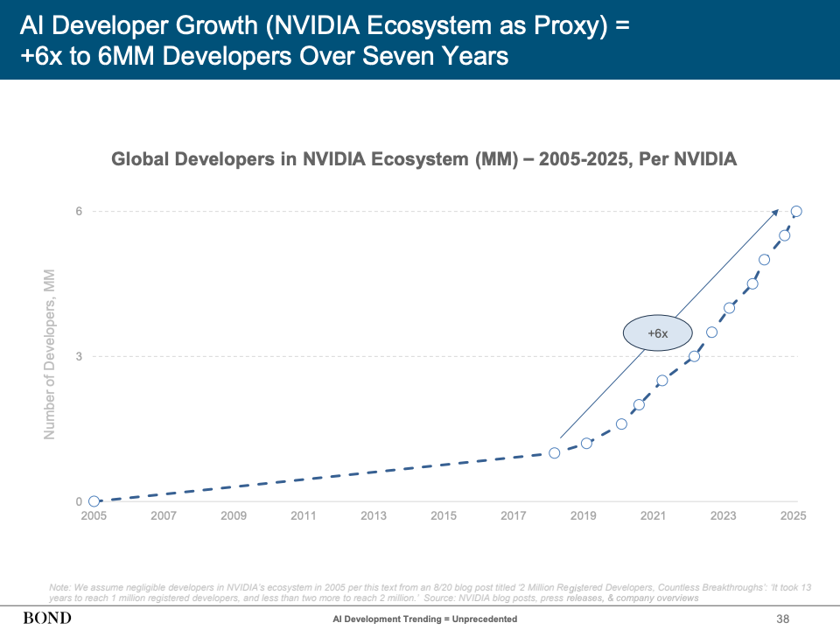
Task: Select the x-axis label '2005'
Action: [x=94, y=515]
